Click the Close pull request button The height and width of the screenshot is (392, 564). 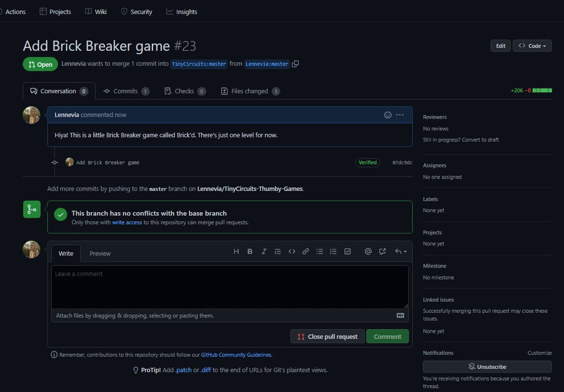pos(328,336)
